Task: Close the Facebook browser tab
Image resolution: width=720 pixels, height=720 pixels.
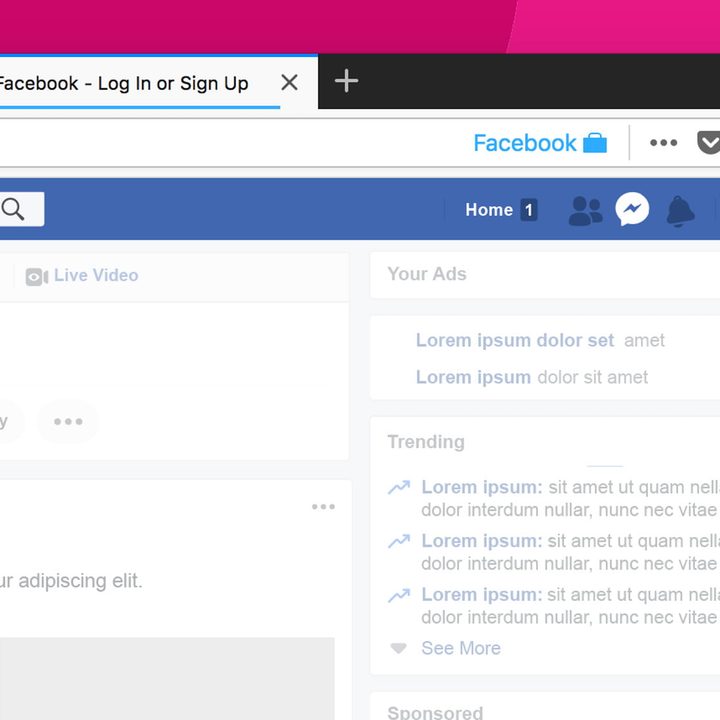Action: coord(289,82)
